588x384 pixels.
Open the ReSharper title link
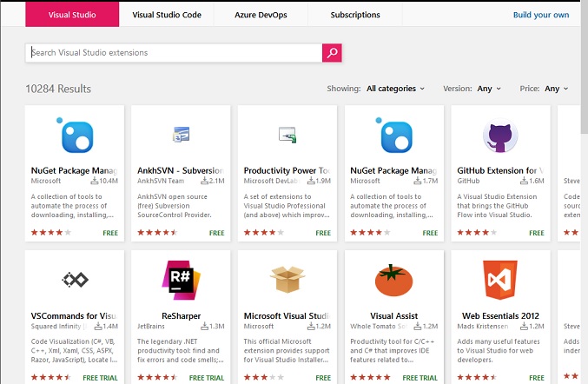click(x=182, y=316)
